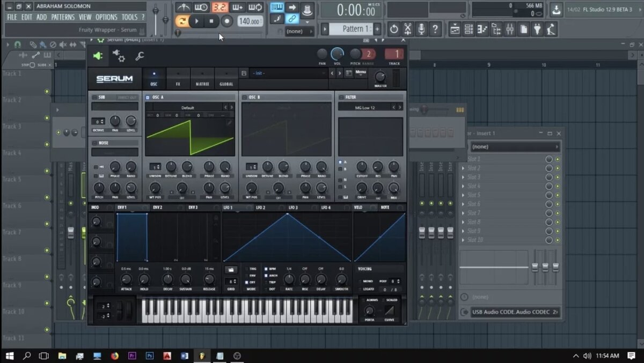This screenshot has height=363, width=644.
Task: Select LFO TRIG mode radio
Action: pyautogui.click(x=247, y=269)
